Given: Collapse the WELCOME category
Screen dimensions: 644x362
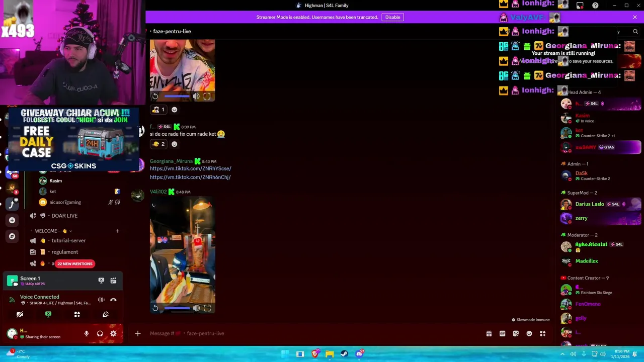Looking at the screenshot, I should pos(51,231).
